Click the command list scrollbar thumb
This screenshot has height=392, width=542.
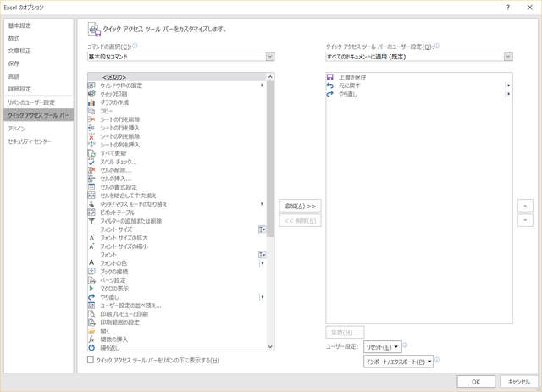(270, 159)
